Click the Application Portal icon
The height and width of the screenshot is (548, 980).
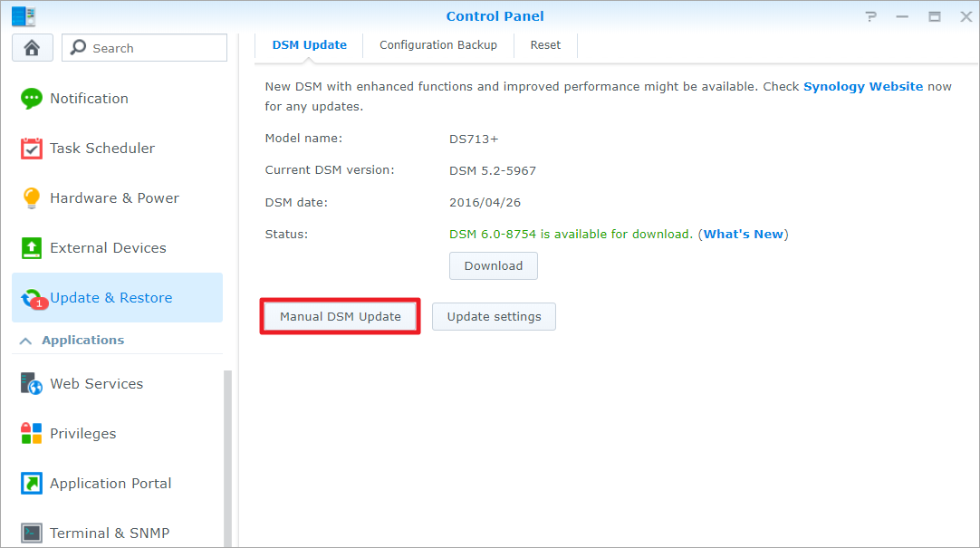tap(32, 484)
